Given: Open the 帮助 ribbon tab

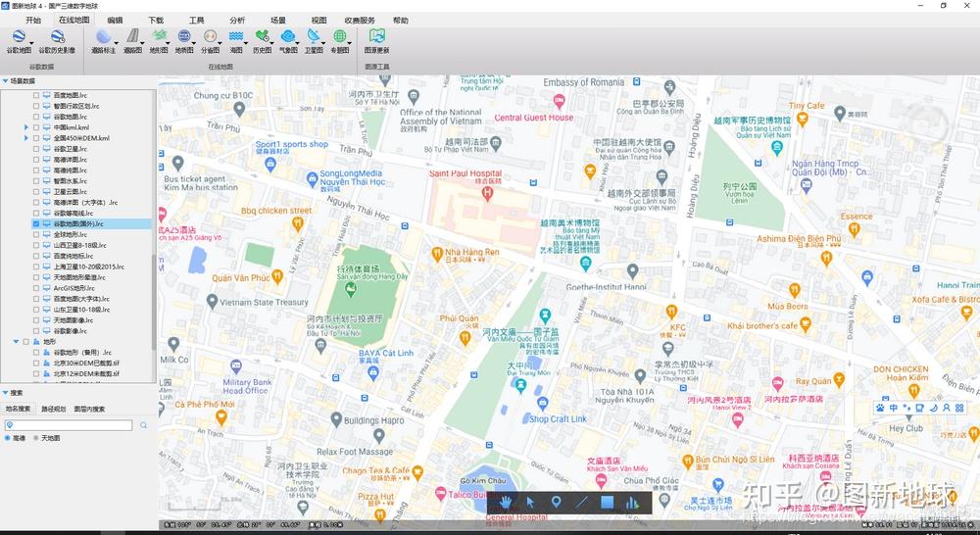Looking at the screenshot, I should click(x=400, y=21).
